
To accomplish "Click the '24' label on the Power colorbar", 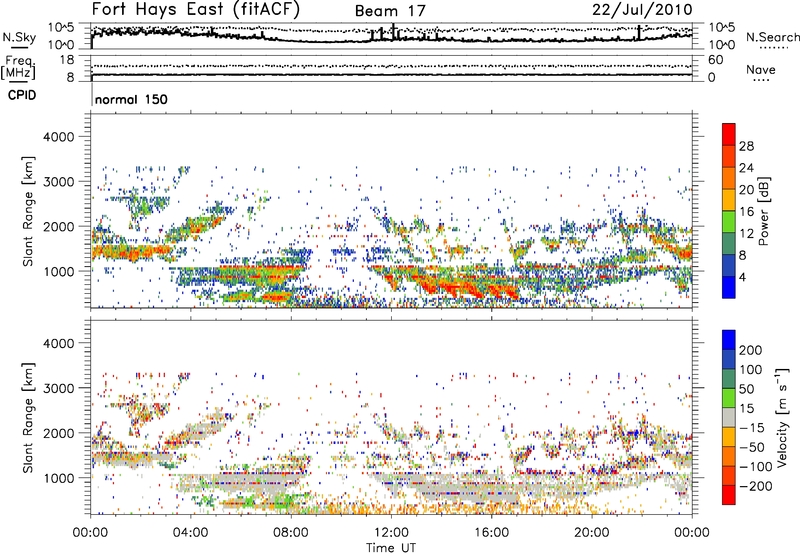I will pos(746,168).
